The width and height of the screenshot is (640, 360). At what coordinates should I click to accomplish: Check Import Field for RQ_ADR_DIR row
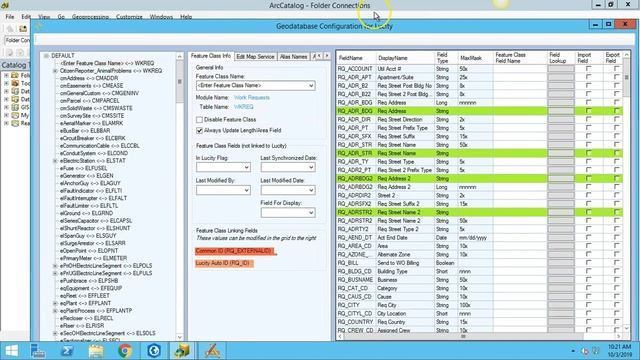coord(588,120)
